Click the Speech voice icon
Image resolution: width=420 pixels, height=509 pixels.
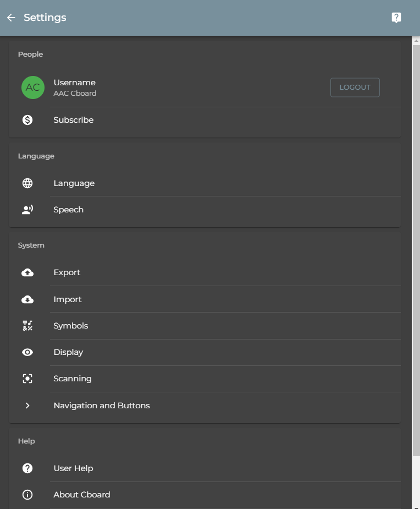[27, 209]
